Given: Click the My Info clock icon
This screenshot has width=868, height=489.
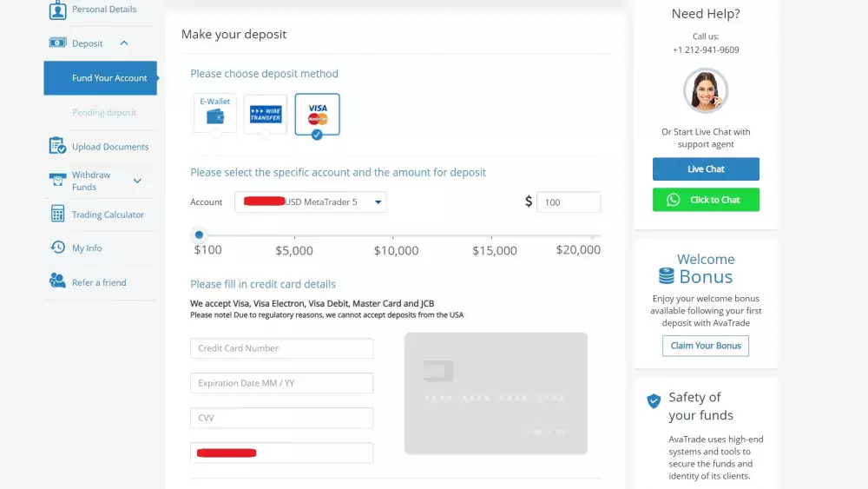Looking at the screenshot, I should pyautogui.click(x=57, y=247).
